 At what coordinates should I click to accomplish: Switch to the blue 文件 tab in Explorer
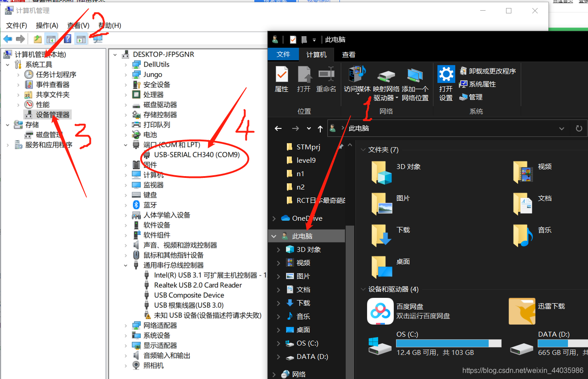[283, 54]
